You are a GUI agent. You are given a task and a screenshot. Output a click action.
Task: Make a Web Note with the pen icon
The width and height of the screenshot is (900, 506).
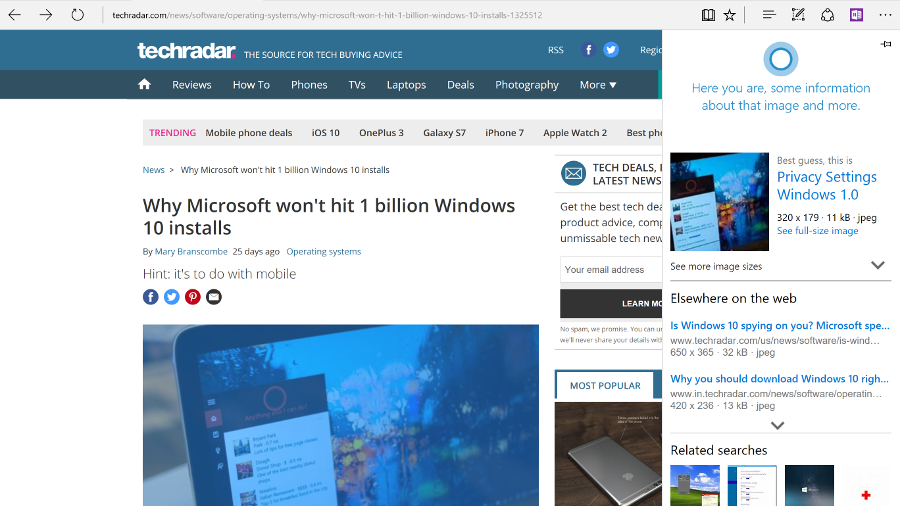[x=798, y=15]
